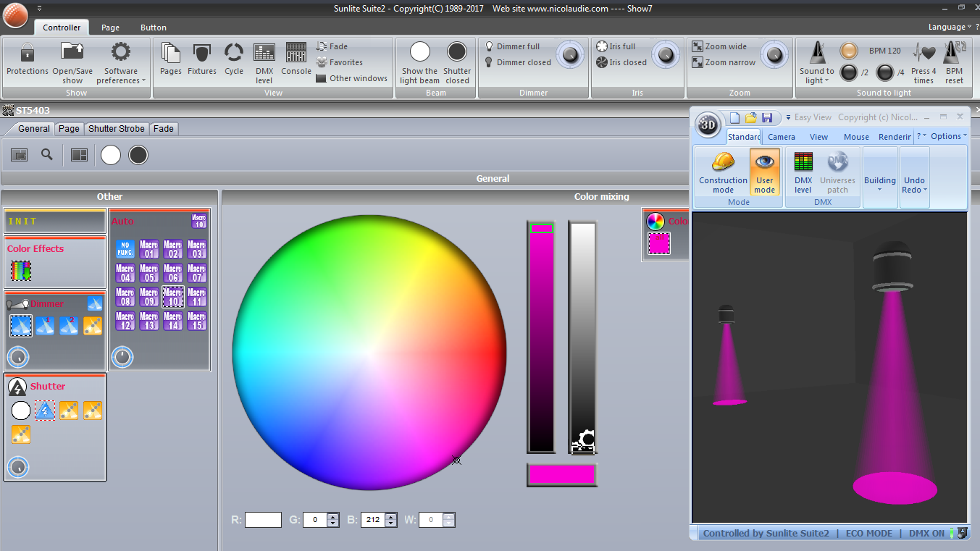
Task: Select Macro 10 in the Auto grid
Action: pyautogui.click(x=172, y=297)
